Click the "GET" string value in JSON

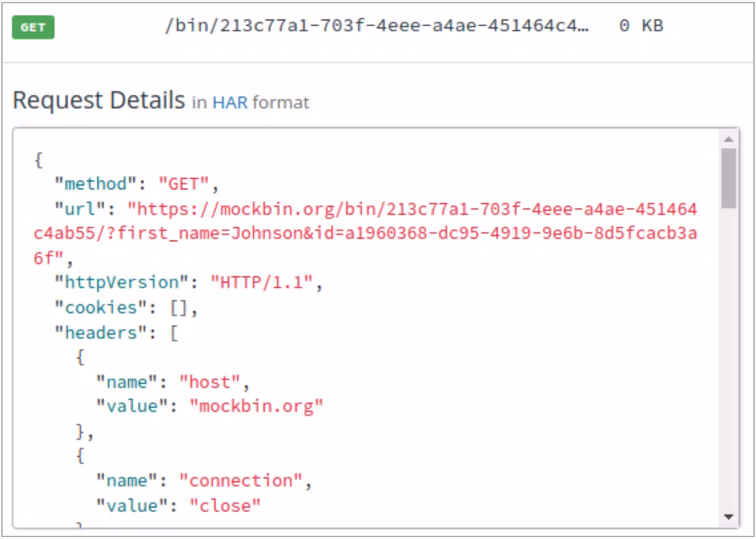(184, 184)
